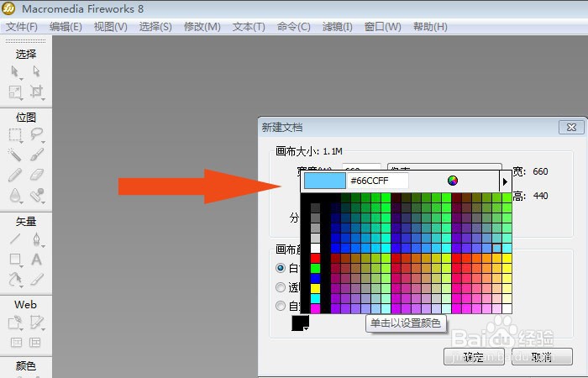Pick the white swatch in left column
The height and width of the screenshot is (378, 588).
pos(315,248)
